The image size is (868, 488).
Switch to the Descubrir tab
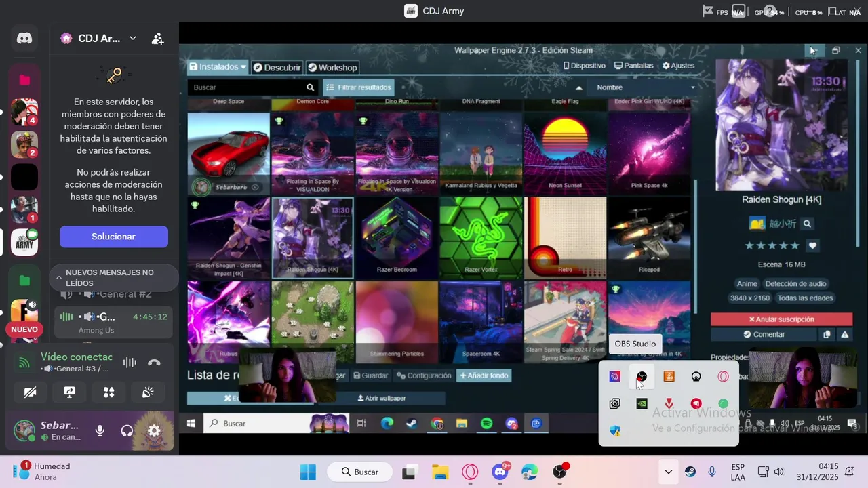click(277, 68)
